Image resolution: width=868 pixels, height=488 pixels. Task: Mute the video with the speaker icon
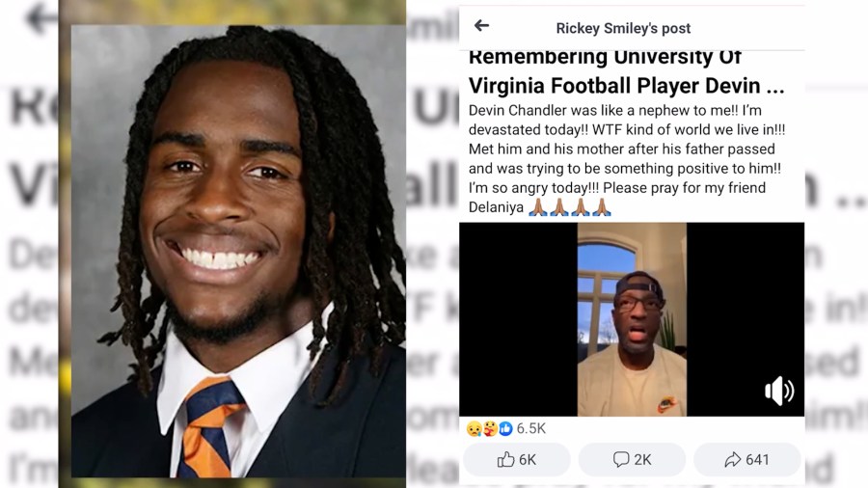point(779,391)
